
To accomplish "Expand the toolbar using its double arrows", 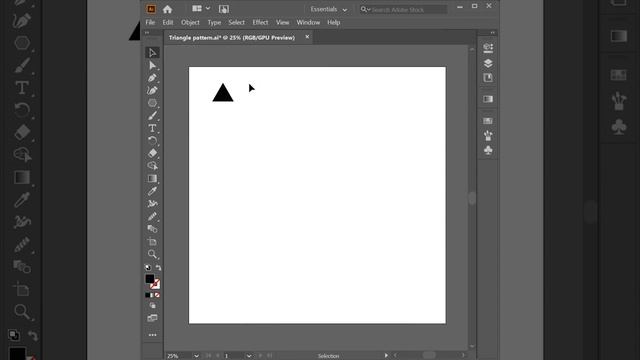I will point(147,33).
